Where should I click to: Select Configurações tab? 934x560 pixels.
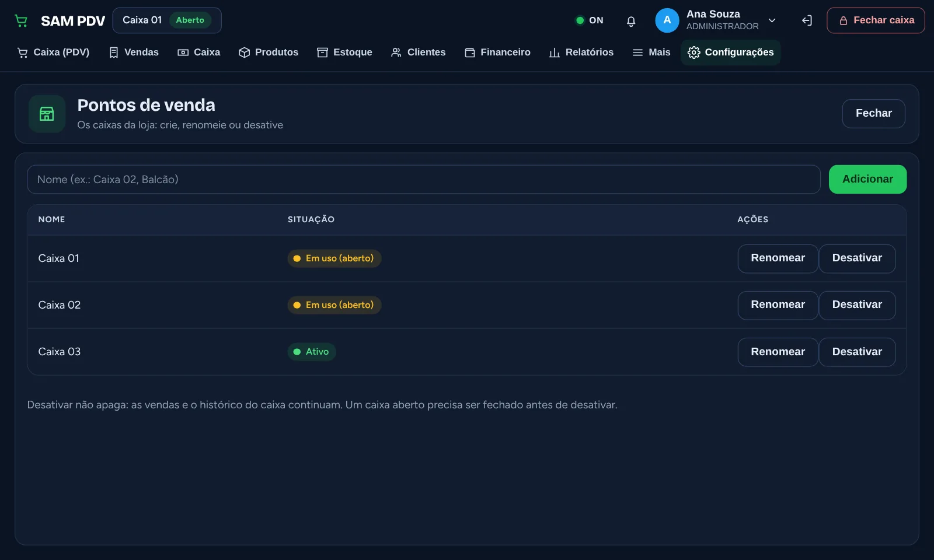731,52
